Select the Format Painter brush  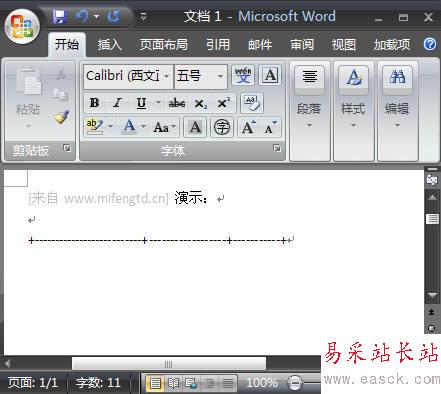(62, 117)
